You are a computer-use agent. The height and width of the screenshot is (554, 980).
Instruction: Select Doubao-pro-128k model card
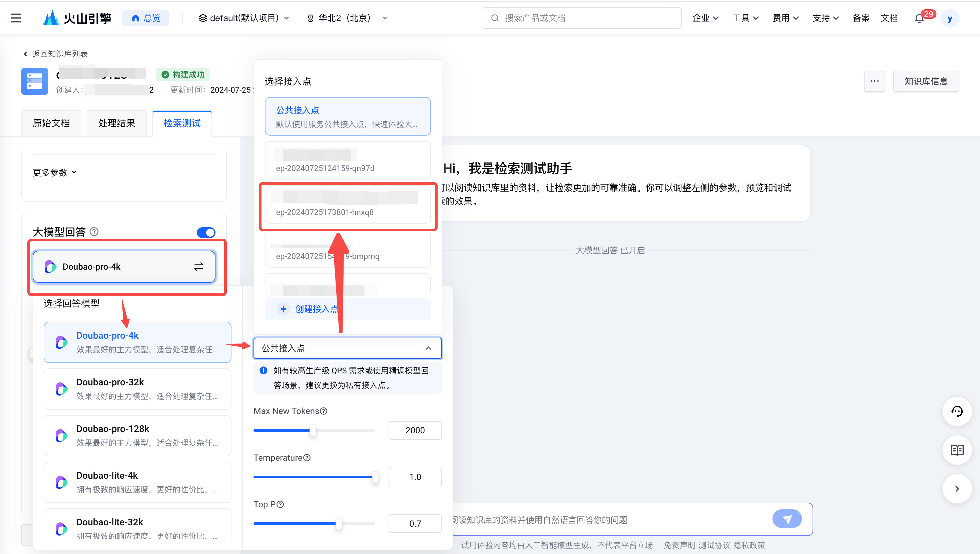[x=137, y=436]
